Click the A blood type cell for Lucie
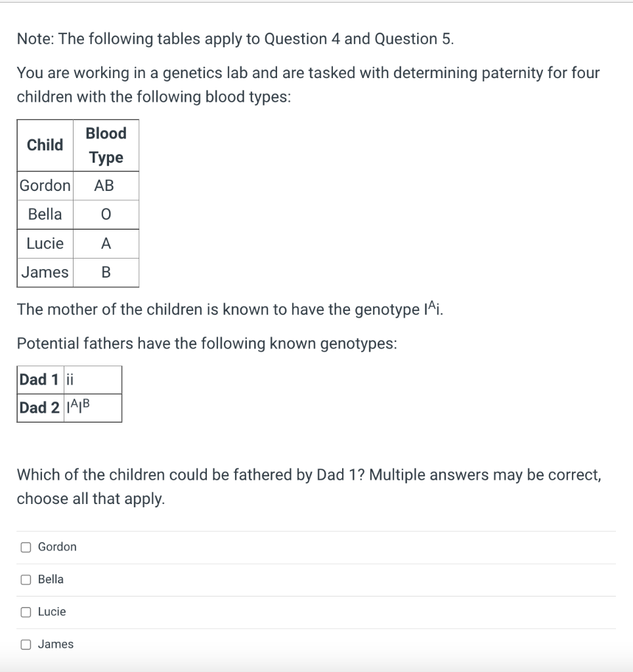Viewport: 633px width, 672px height. pos(106,243)
